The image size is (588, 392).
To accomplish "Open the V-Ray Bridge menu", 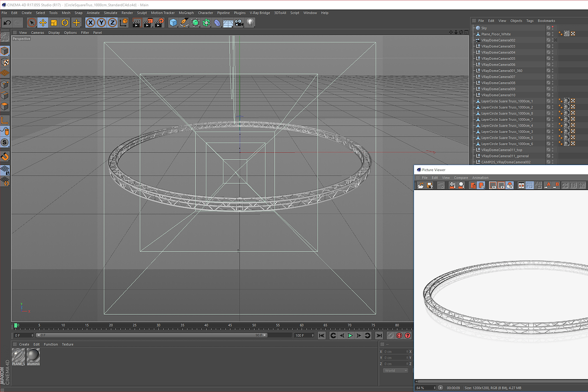I will point(260,13).
